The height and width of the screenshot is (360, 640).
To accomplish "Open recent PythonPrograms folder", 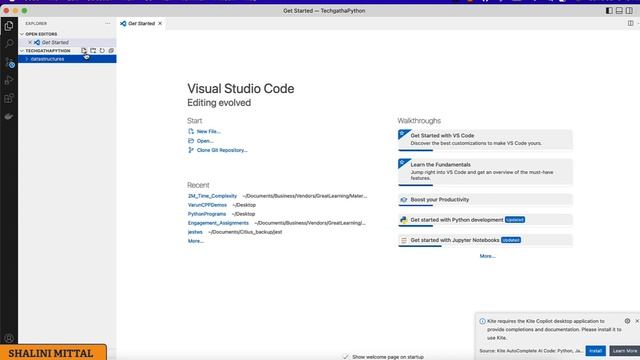I will coord(207,214).
